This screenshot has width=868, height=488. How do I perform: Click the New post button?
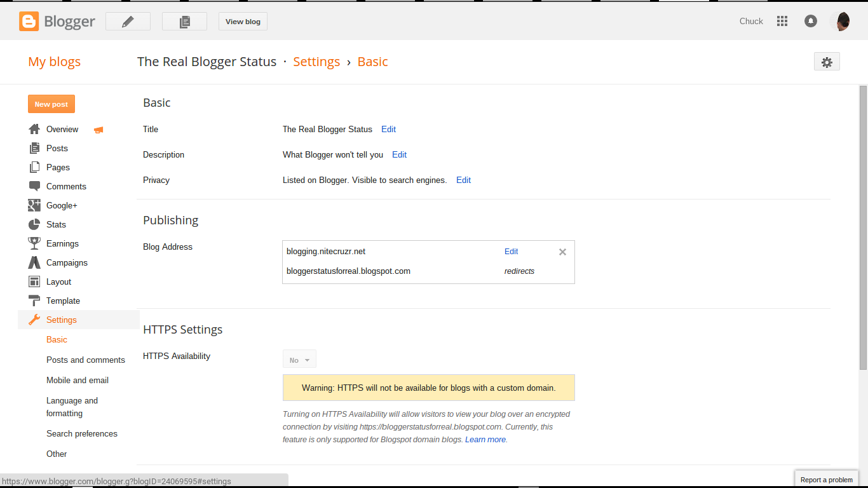51,104
